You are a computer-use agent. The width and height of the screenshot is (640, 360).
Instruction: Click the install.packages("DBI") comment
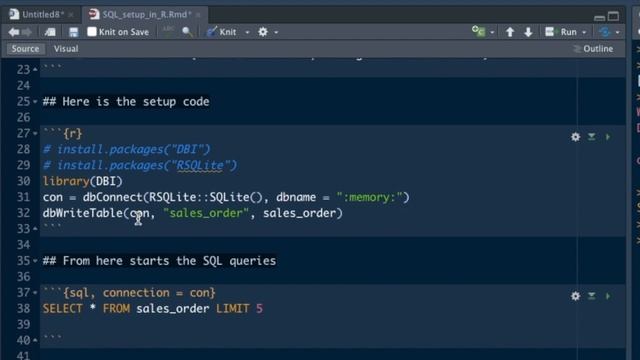[x=127, y=149]
